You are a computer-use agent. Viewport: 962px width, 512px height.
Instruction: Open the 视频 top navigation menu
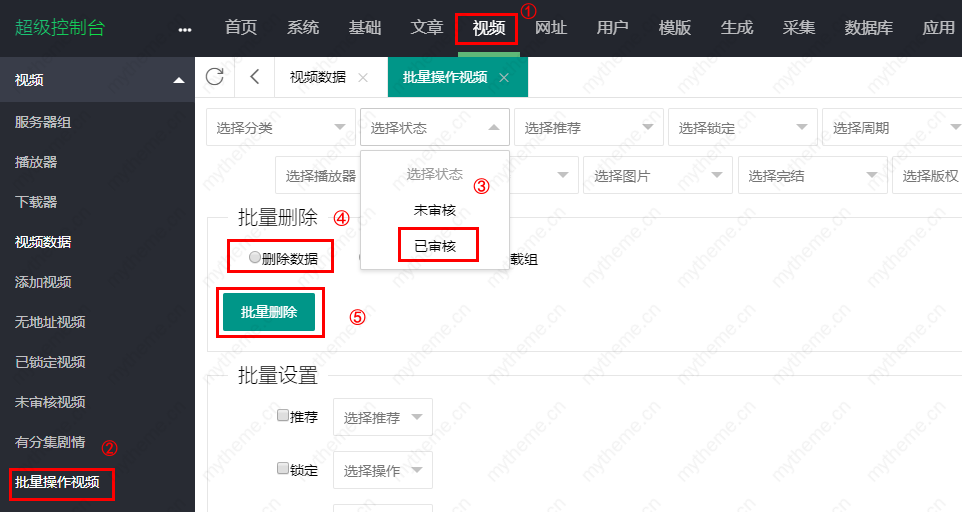click(x=487, y=28)
